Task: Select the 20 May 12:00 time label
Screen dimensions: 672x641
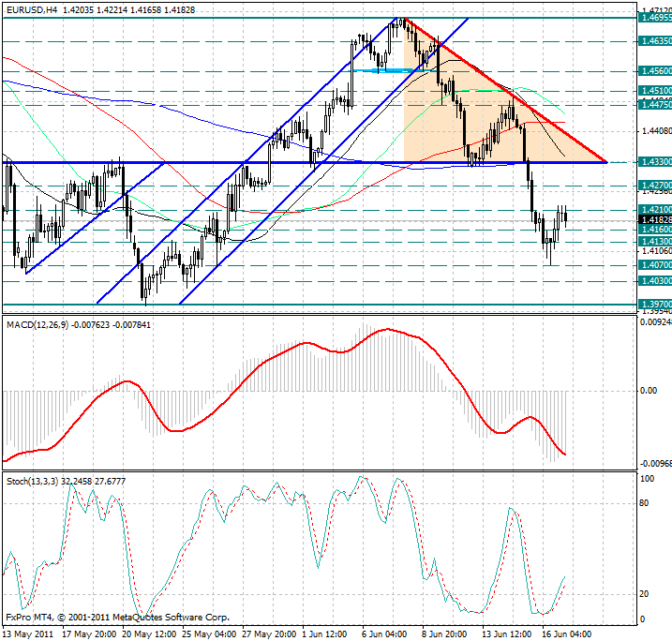Action: tap(149, 634)
